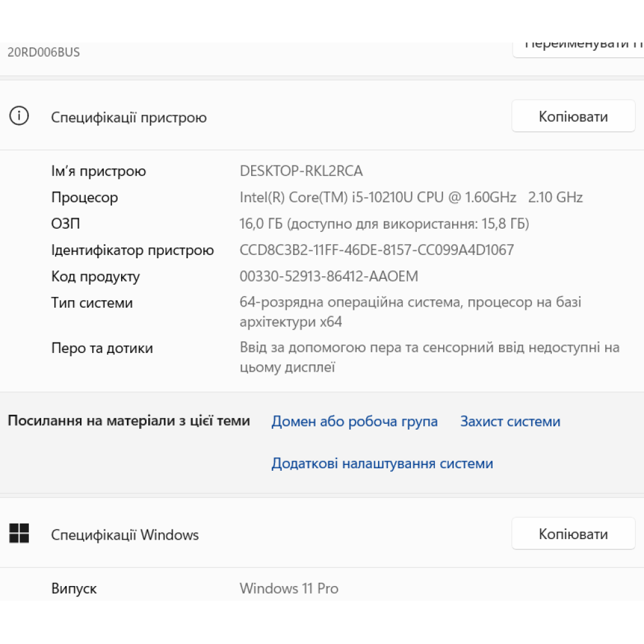Click the Перо та дотики description text
Image resolution: width=644 pixels, height=644 pixels.
tap(430, 348)
